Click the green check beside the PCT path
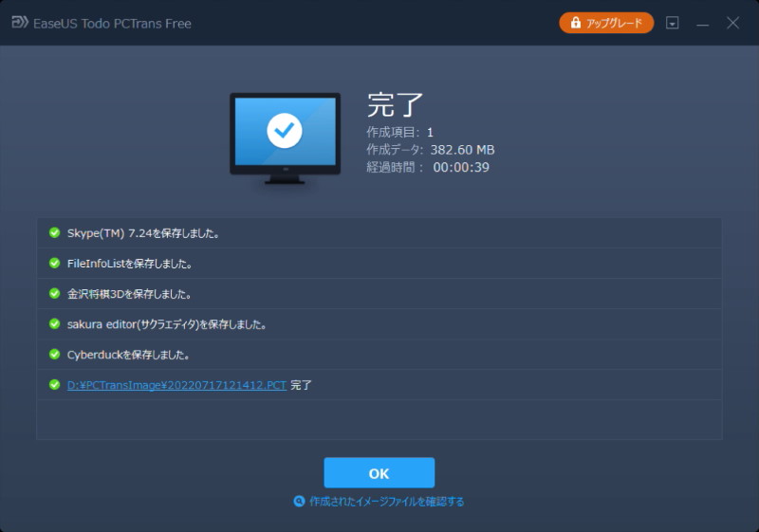Screen dimensions: 759x532 pos(54,385)
